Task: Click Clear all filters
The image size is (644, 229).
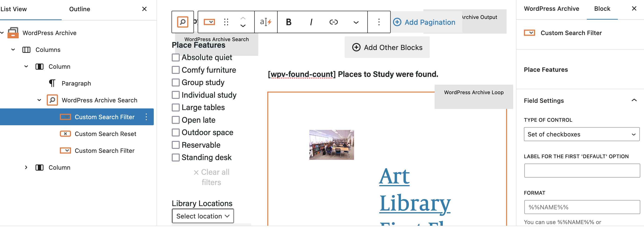Action: 211,177
